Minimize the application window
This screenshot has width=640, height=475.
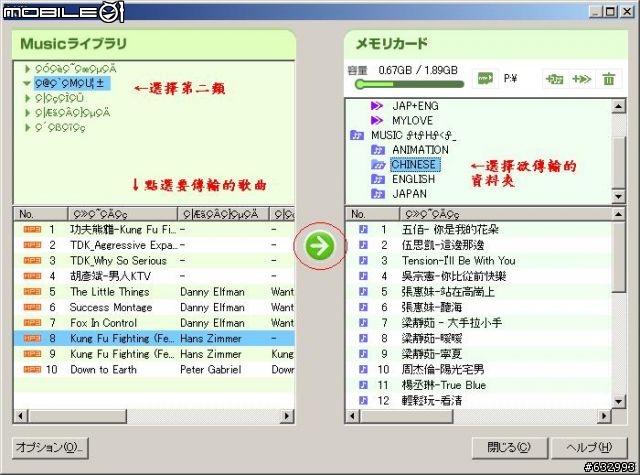tap(596, 11)
